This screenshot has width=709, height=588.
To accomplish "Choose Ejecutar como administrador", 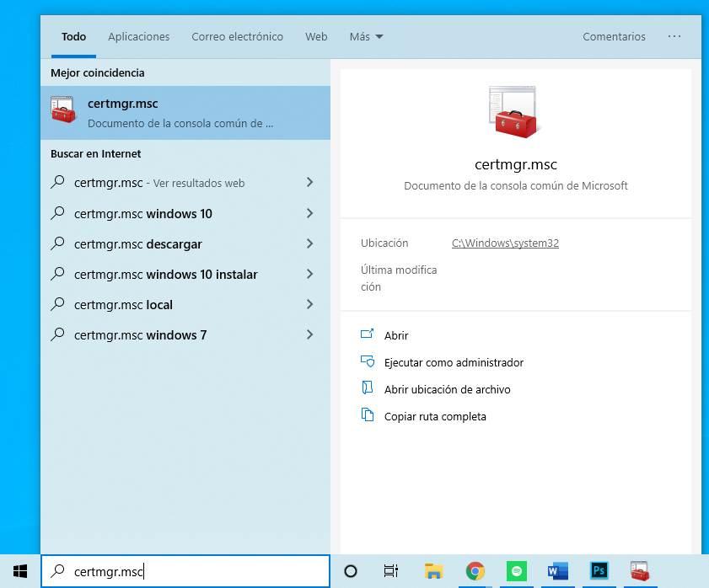I will (x=454, y=362).
